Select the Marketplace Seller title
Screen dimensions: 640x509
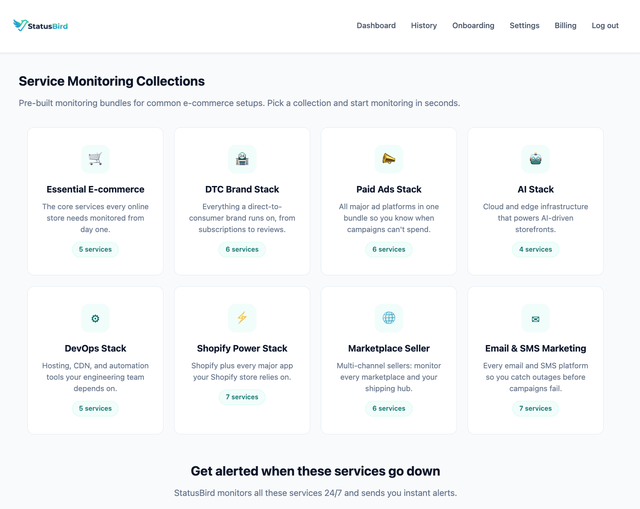pyautogui.click(x=389, y=349)
